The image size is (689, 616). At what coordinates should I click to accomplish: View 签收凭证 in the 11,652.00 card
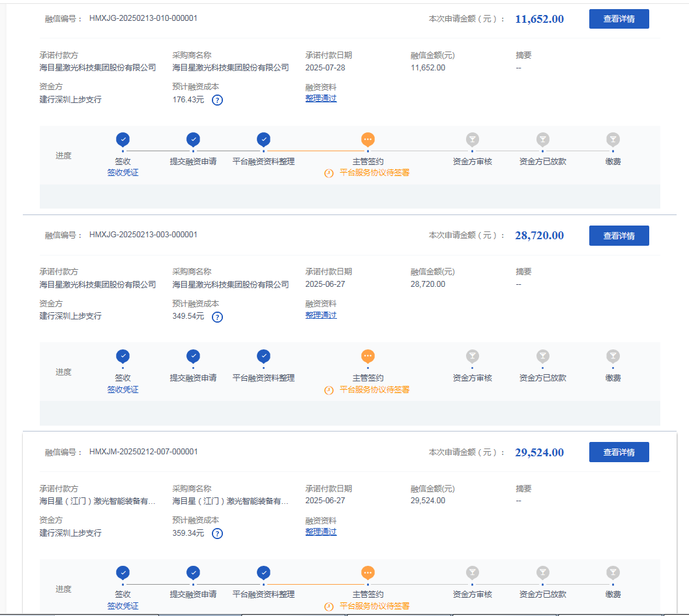tap(123, 173)
